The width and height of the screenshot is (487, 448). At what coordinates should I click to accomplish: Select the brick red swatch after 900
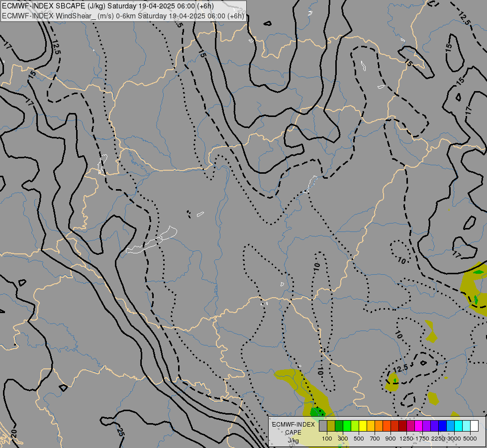(395, 426)
